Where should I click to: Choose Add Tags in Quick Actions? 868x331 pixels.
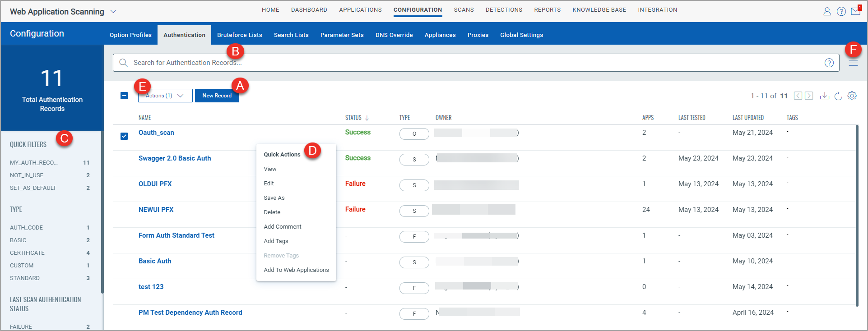pos(276,241)
